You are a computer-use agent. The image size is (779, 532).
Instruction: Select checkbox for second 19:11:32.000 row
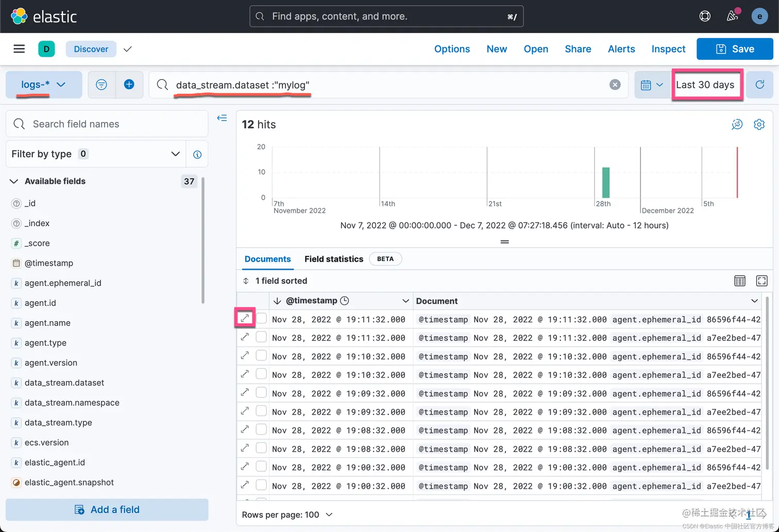coord(262,337)
